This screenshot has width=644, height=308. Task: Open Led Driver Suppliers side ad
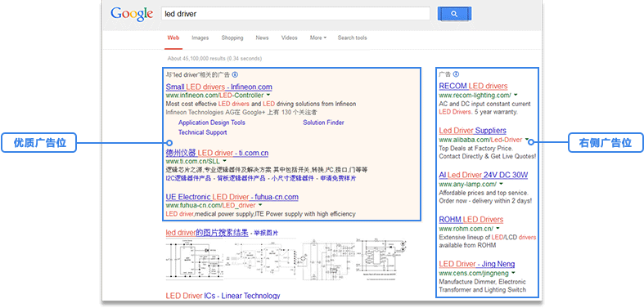click(x=473, y=131)
